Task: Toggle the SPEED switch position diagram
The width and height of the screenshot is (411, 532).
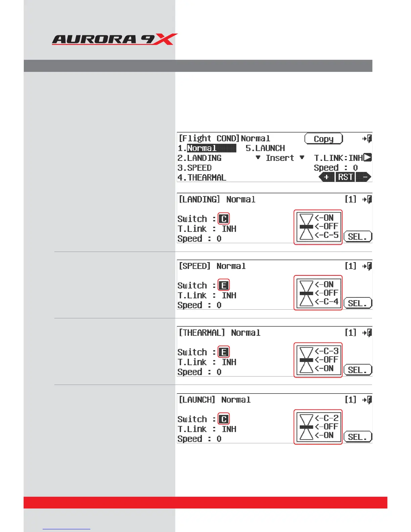Action: click(x=318, y=293)
